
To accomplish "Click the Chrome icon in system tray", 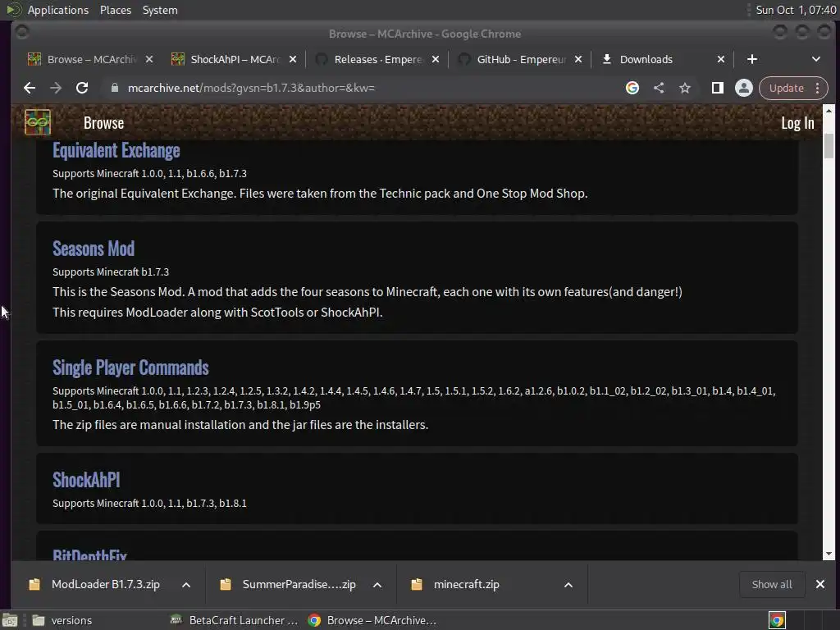I will click(777, 620).
